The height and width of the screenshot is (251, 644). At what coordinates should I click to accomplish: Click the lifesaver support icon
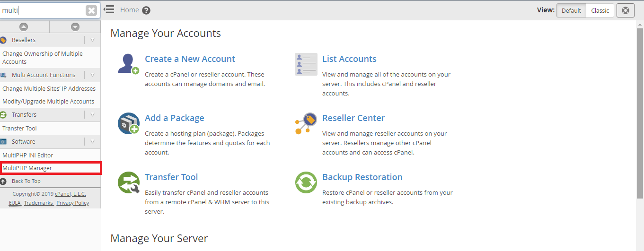pos(626,10)
